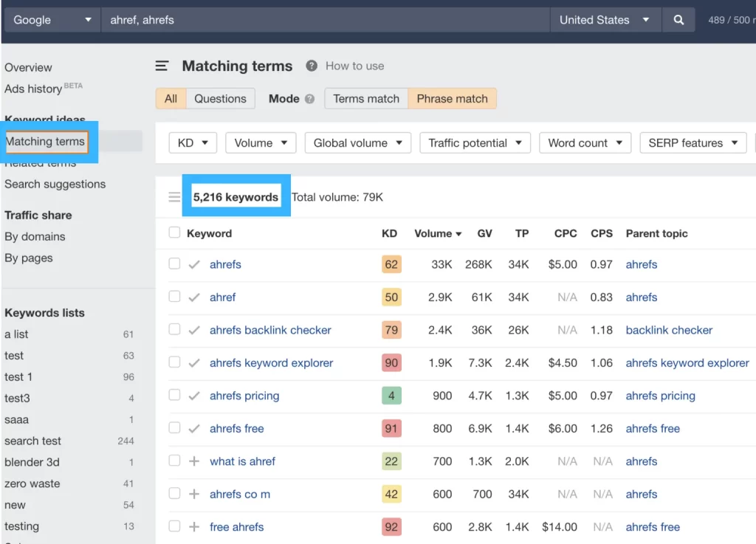Open the 'ahrefs backlink checker' keyword link

tap(270, 330)
